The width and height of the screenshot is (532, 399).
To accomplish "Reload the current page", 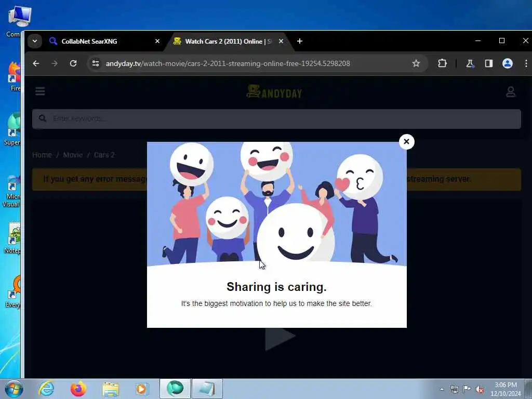I will (73, 63).
